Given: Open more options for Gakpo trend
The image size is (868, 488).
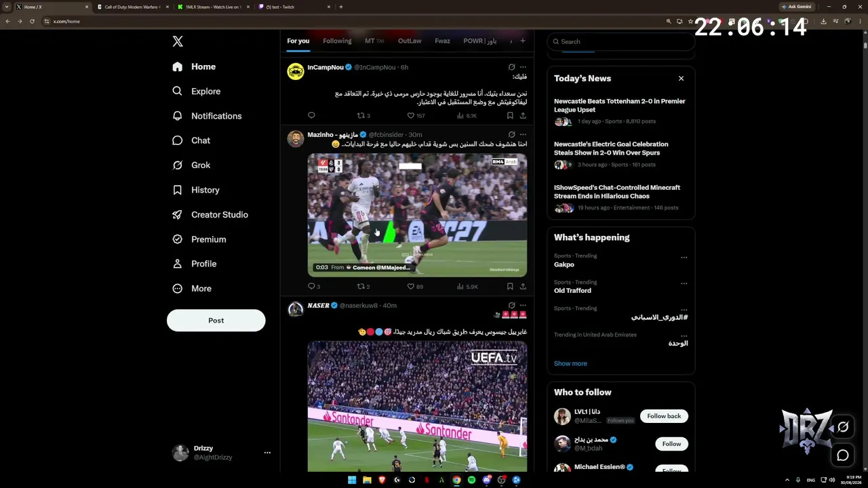Looking at the screenshot, I should pyautogui.click(x=684, y=258).
